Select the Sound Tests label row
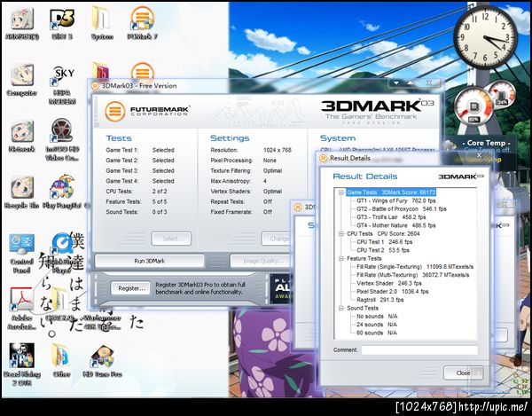The width and height of the screenshot is (532, 416). tap(363, 308)
